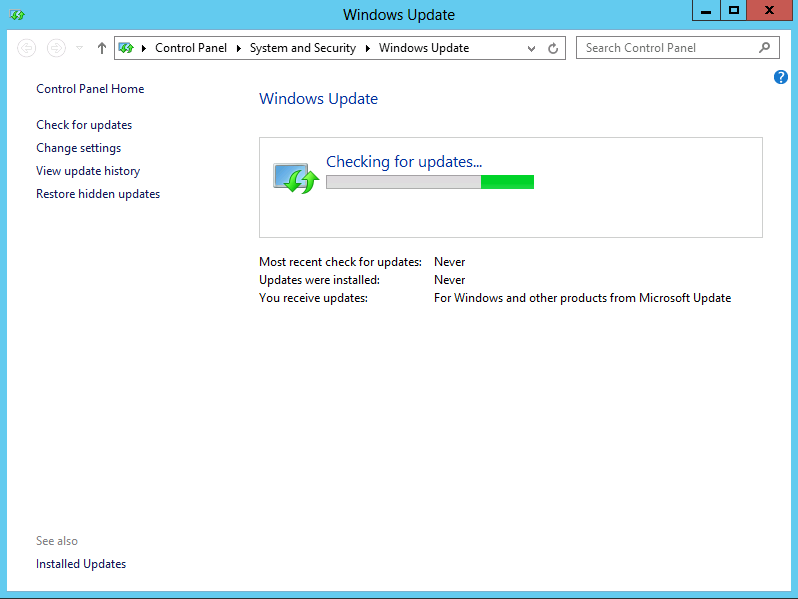Click the computer update status icon
Image resolution: width=798 pixels, height=599 pixels.
point(296,178)
